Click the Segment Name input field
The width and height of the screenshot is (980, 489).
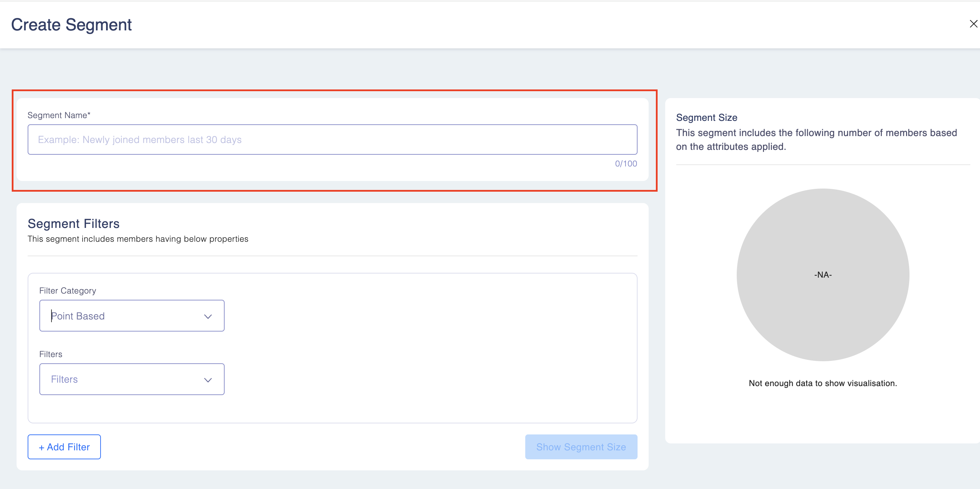tap(332, 140)
